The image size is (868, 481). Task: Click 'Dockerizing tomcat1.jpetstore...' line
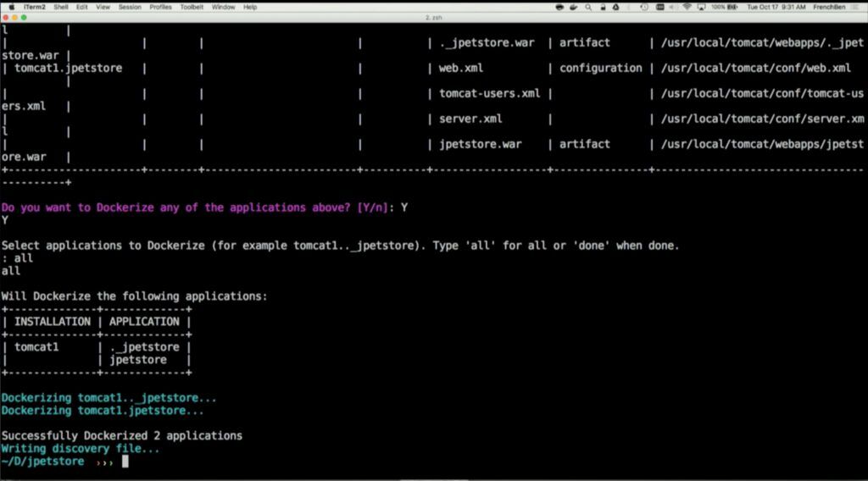coord(103,410)
